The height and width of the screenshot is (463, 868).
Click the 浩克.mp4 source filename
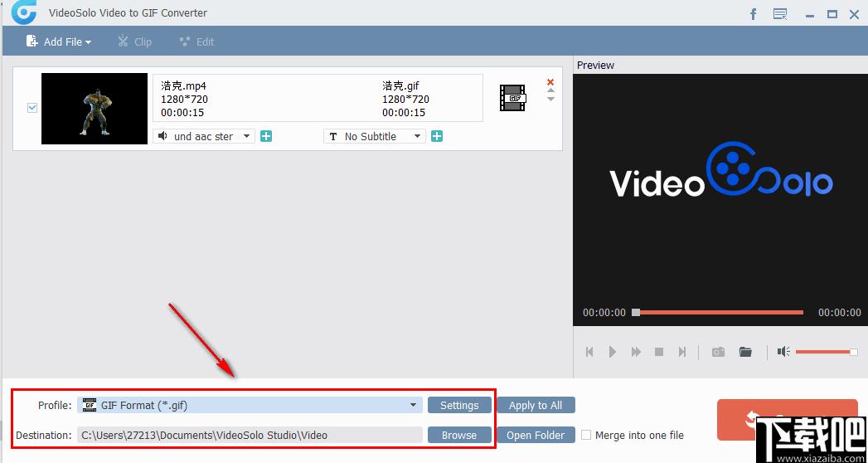tap(184, 85)
